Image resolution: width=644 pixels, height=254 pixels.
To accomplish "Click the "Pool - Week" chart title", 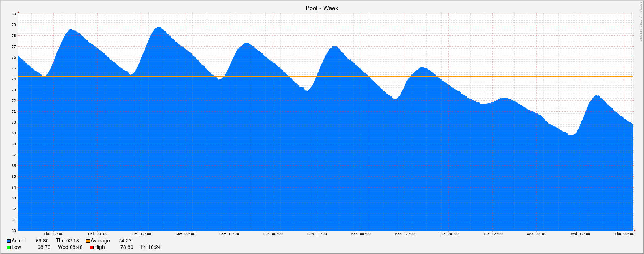I will (x=321, y=8).
